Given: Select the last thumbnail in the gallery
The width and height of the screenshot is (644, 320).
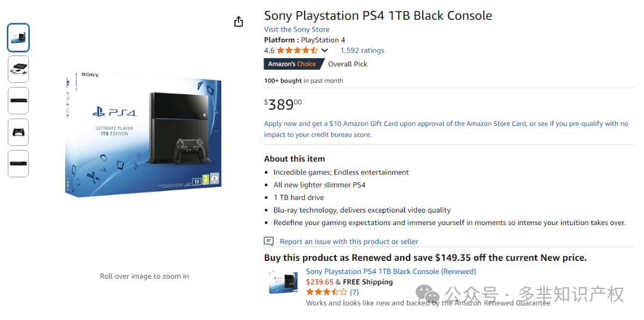Looking at the screenshot, I should click(18, 164).
